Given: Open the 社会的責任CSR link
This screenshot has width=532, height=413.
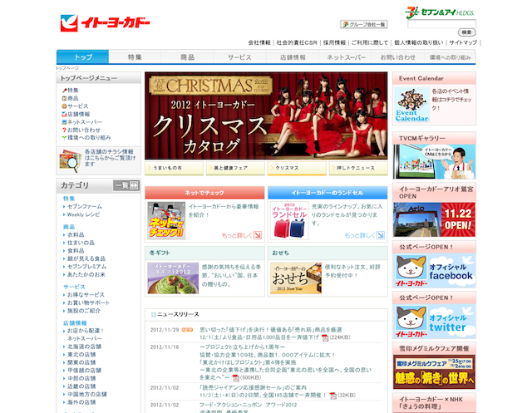Looking at the screenshot, I should point(297,42).
